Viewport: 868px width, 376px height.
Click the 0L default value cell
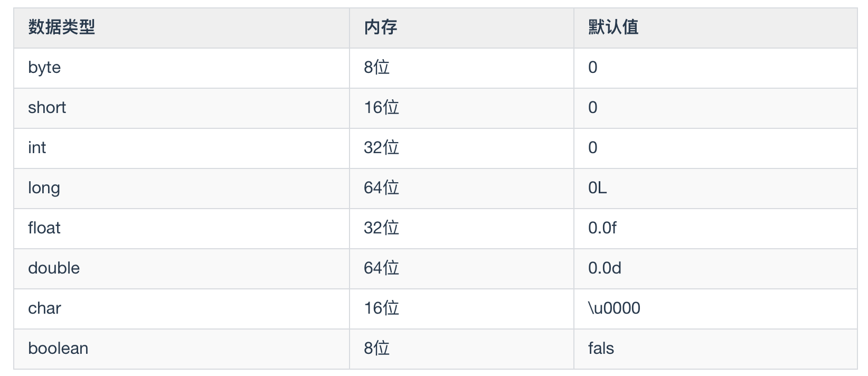click(598, 188)
